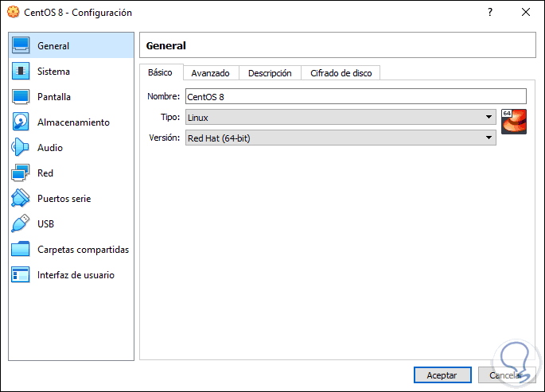Click the Red Hat 64-bit OS logo
Image resolution: width=545 pixels, height=392 pixels.
click(514, 122)
